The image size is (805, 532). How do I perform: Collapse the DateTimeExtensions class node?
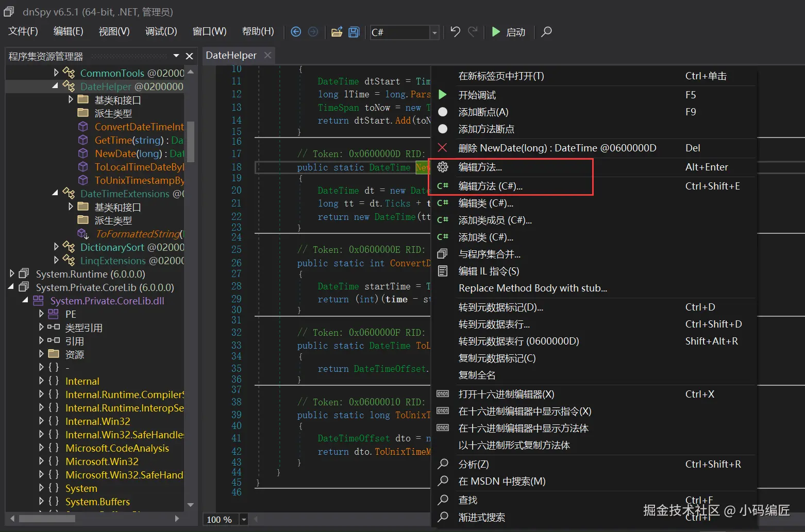pyautogui.click(x=56, y=193)
